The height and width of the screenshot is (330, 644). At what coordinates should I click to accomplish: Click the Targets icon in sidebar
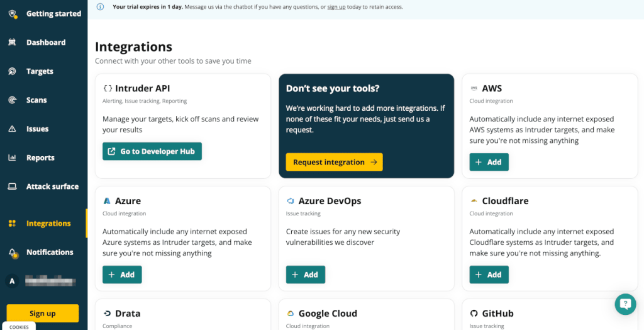13,71
